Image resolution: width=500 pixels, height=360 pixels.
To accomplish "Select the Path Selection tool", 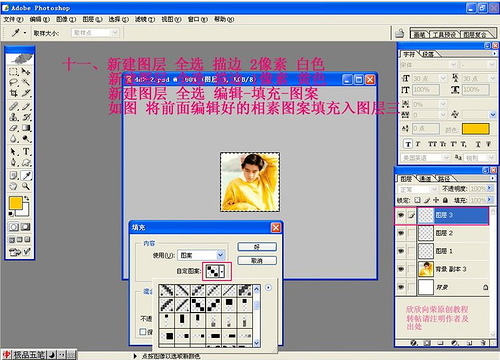I will pos(14,152).
